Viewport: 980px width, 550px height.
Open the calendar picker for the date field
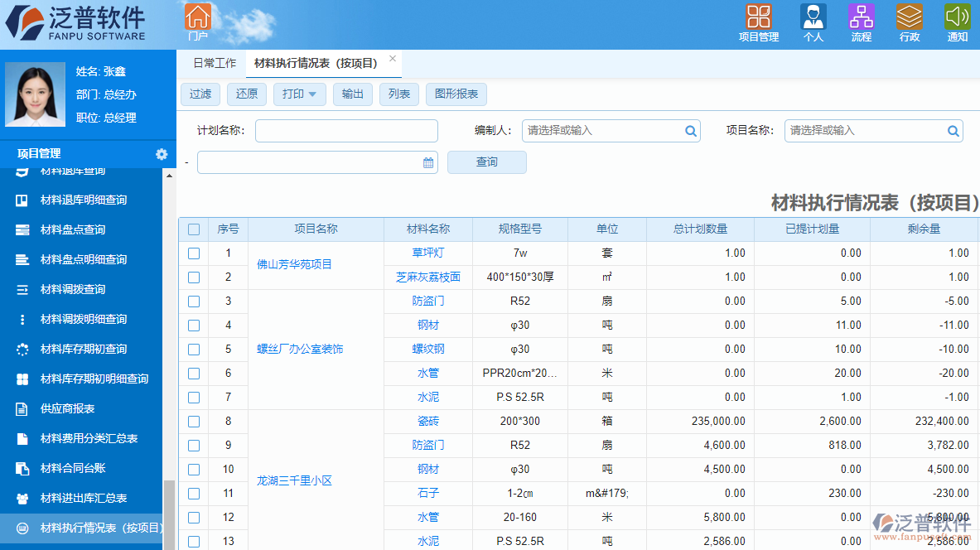[x=427, y=162]
